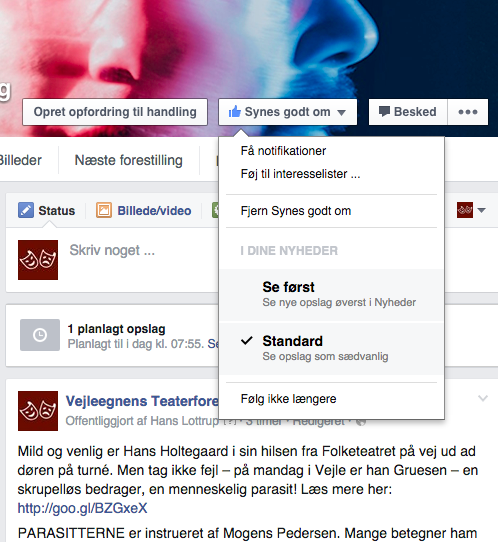This screenshot has width=498, height=542.
Task: Open the three-dots more options button
Action: [x=468, y=112]
